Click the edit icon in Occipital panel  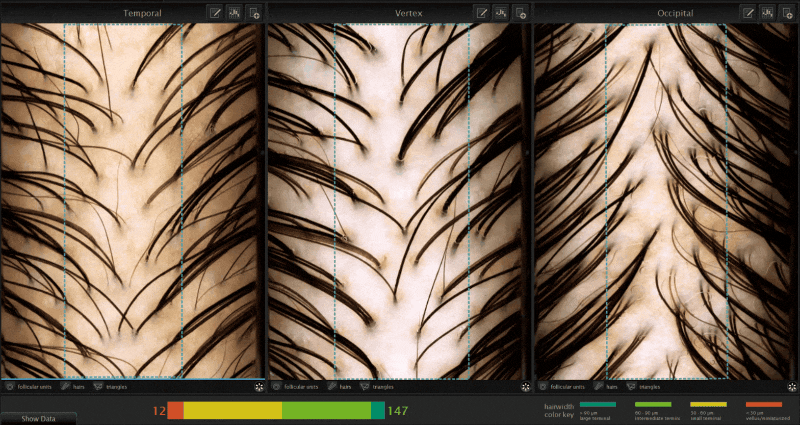748,13
